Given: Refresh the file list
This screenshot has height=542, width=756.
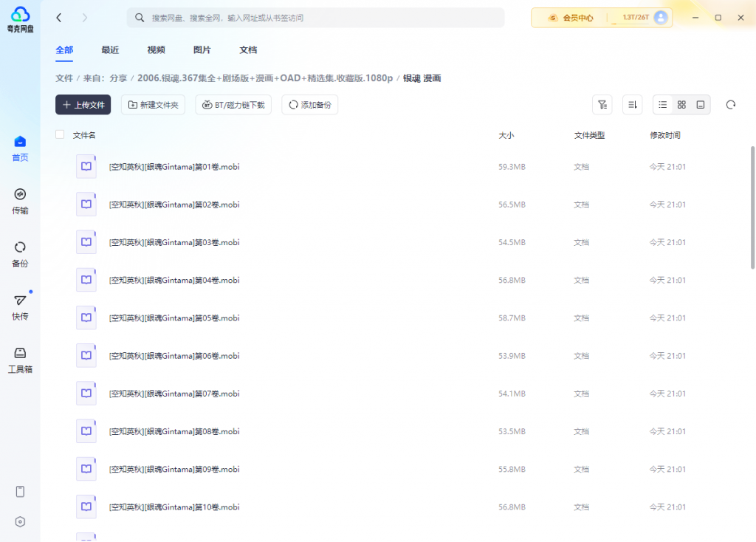Looking at the screenshot, I should [731, 105].
